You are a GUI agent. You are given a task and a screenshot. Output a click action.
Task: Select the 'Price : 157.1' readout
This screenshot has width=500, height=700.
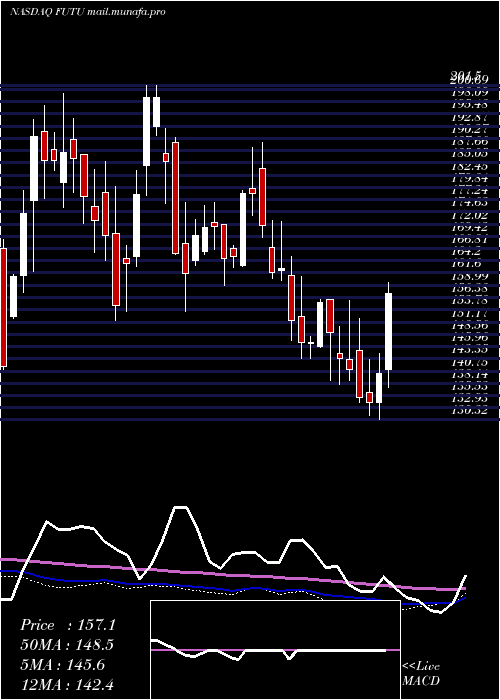point(68,625)
